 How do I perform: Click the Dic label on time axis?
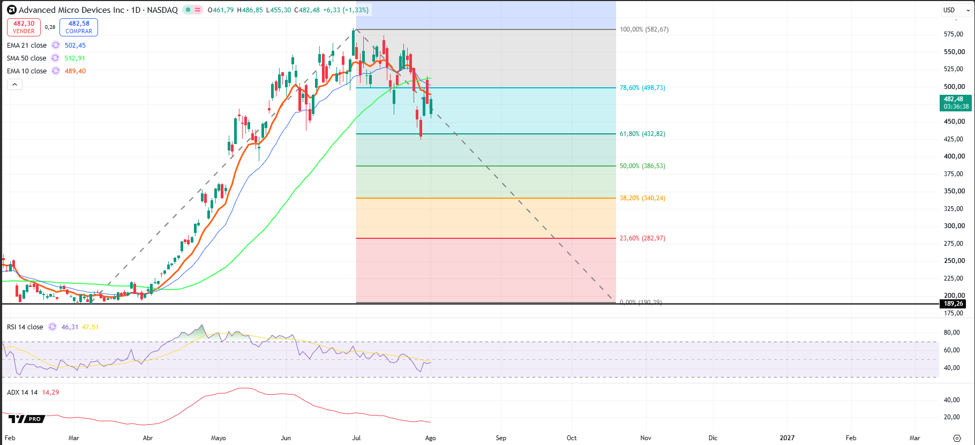713,438
